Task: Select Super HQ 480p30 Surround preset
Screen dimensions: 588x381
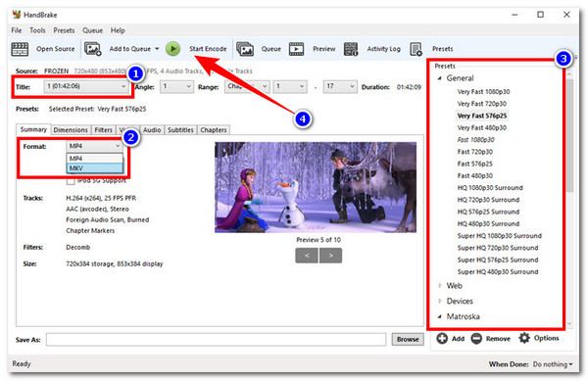Action: [498, 271]
